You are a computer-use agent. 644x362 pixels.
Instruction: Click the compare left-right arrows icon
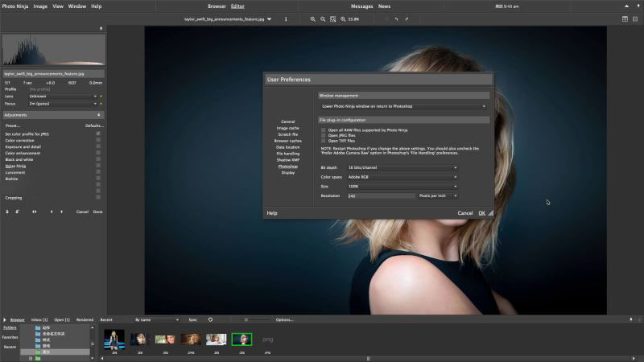(34, 212)
